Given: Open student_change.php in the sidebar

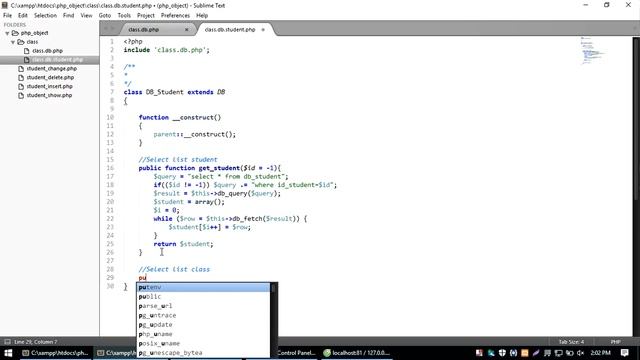Looking at the screenshot, I should pyautogui.click(x=51, y=69).
